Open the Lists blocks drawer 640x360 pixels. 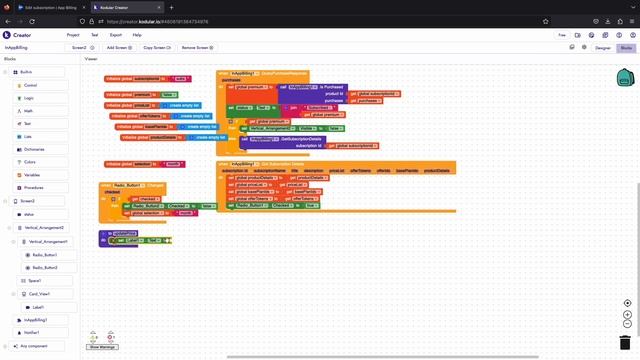40,137
